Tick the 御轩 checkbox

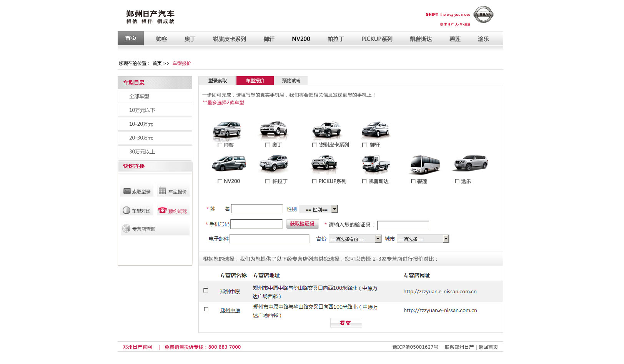(364, 145)
